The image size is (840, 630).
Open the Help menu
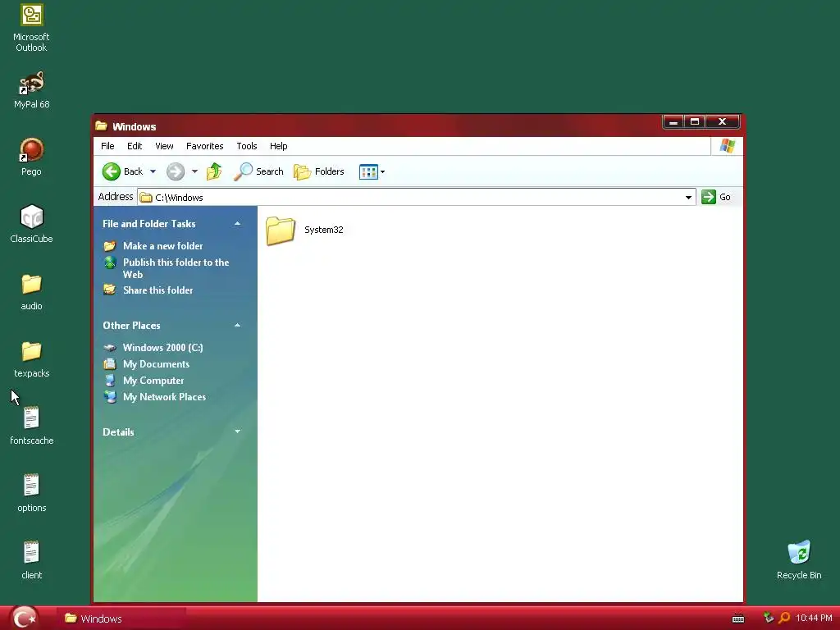(279, 146)
